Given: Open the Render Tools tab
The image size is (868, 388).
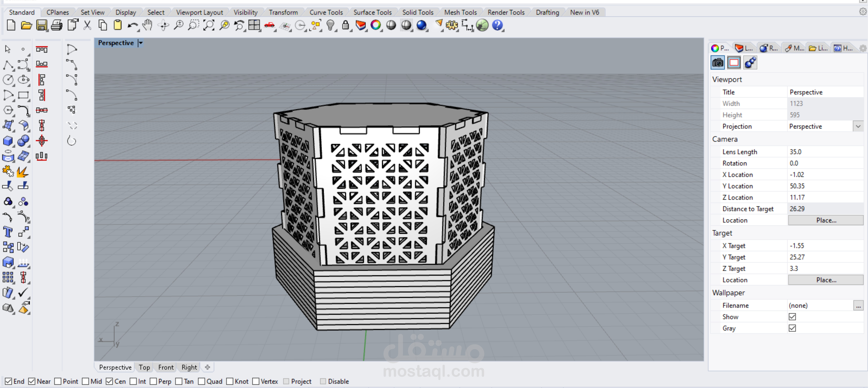Looking at the screenshot, I should (x=506, y=13).
